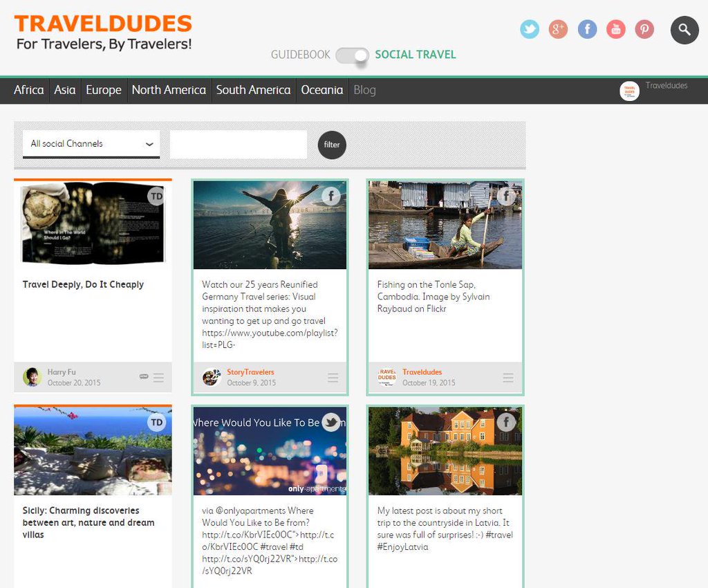This screenshot has width=708, height=588.
Task: Click Facebook badge on Latvia card
Action: coord(506,422)
